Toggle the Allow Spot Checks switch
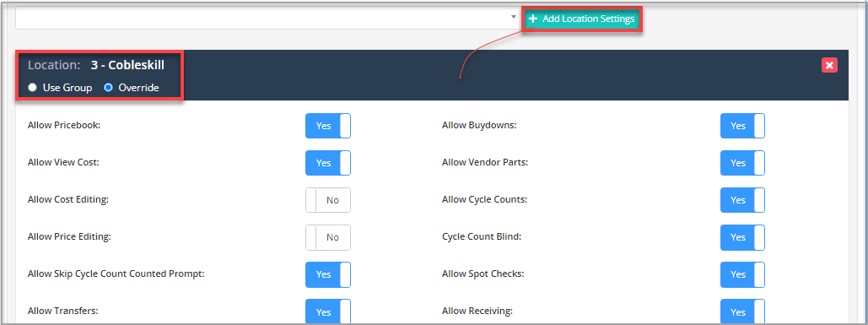Screen dimensions: 868x325 pyautogui.click(x=742, y=274)
